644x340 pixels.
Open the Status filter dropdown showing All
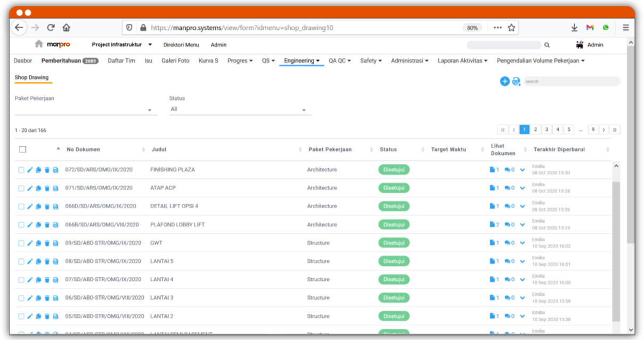coord(240,110)
